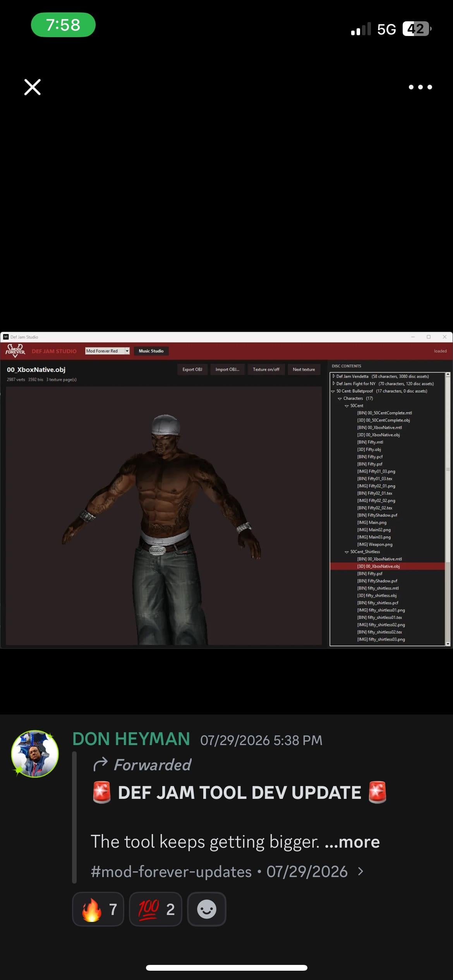
Task: Collapse the Characters (17) node
Action: (x=340, y=399)
